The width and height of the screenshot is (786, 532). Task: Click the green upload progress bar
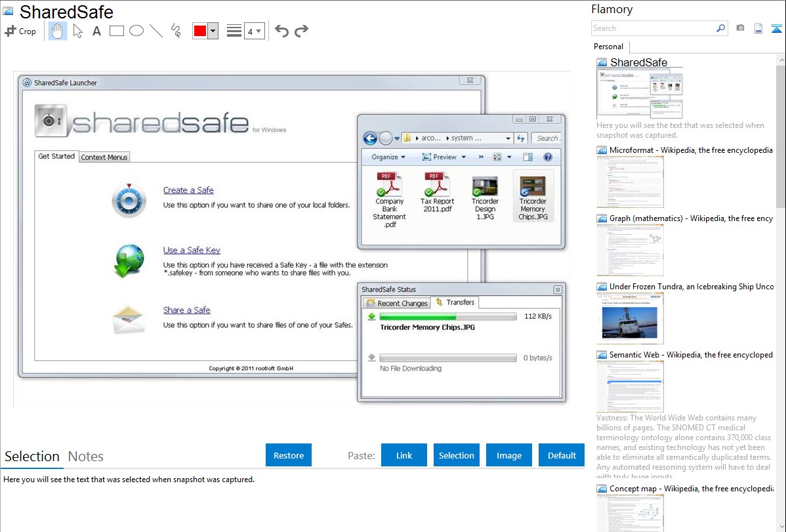[447, 316]
